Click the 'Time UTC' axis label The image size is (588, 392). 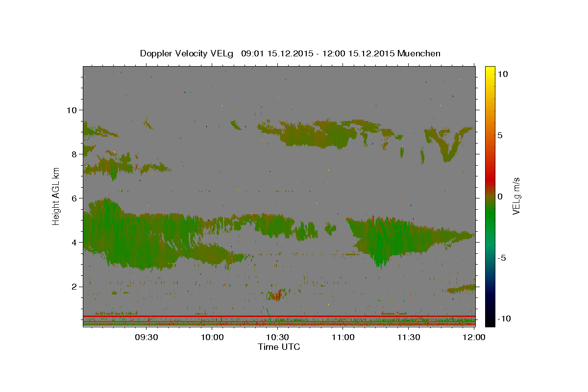tap(279, 347)
